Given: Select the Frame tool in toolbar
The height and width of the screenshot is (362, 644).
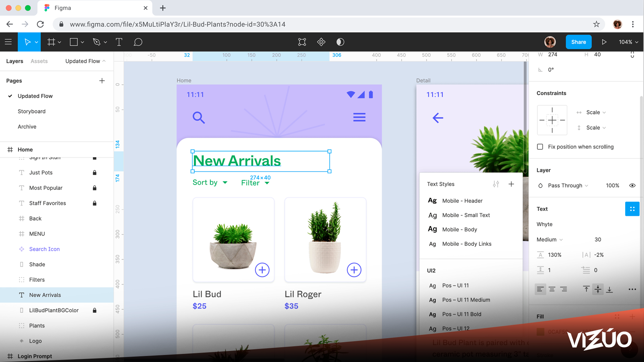Looking at the screenshot, I should click(x=51, y=42).
